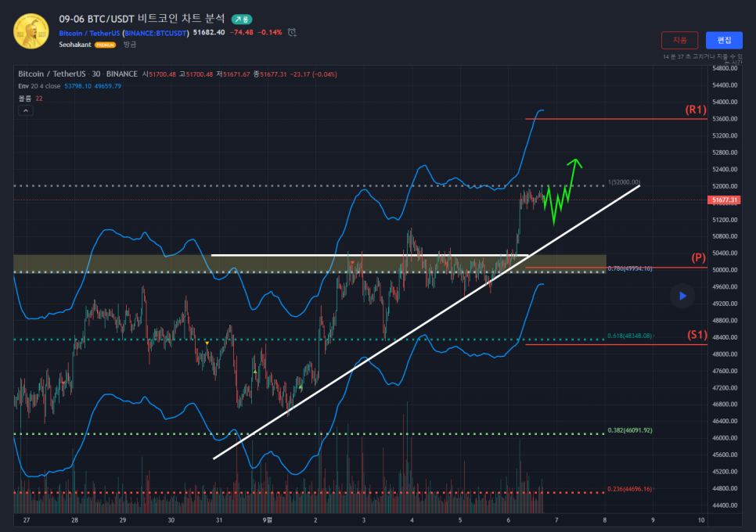Click the red 지움 delete button
The image size is (756, 532).
pyautogui.click(x=679, y=40)
